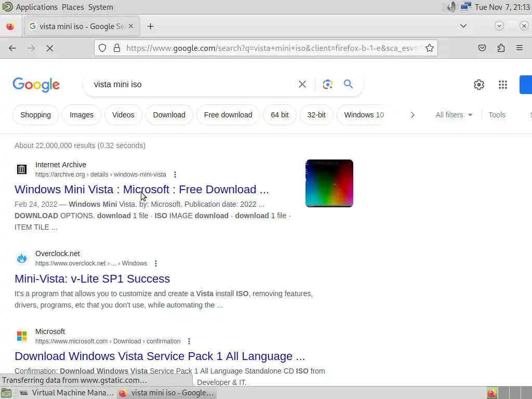
Task: Open the Firefox View pinned icon
Action: 10,26
